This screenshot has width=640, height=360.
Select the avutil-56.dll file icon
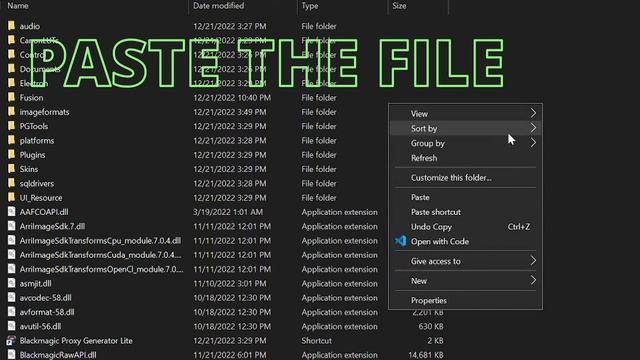click(x=11, y=326)
